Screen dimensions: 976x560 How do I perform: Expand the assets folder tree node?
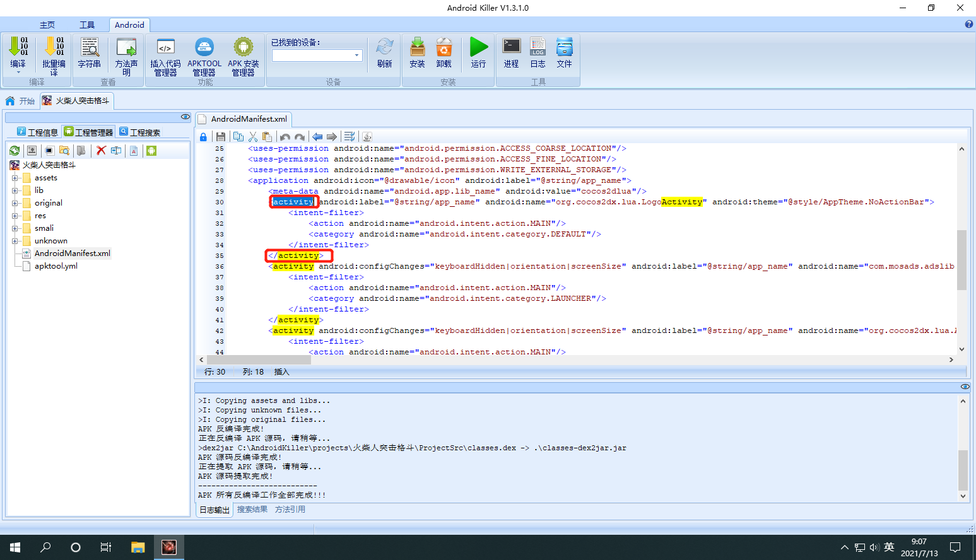[x=15, y=178]
